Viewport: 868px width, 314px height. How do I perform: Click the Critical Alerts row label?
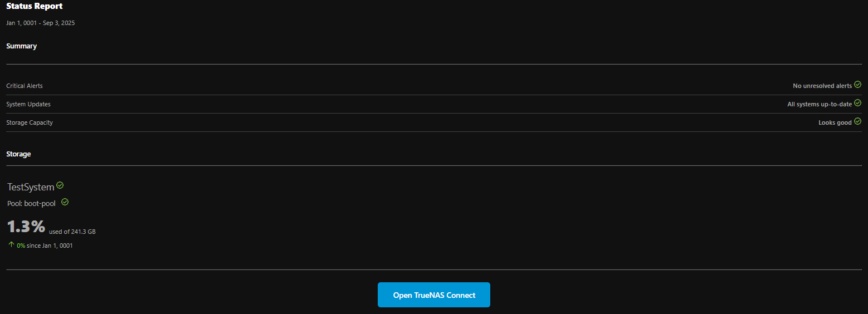pyautogui.click(x=25, y=86)
